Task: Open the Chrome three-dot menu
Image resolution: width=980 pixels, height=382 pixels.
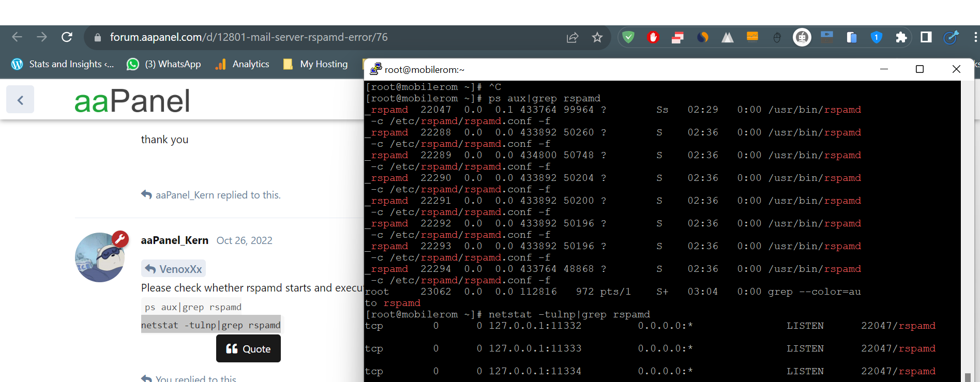Action: point(975,37)
